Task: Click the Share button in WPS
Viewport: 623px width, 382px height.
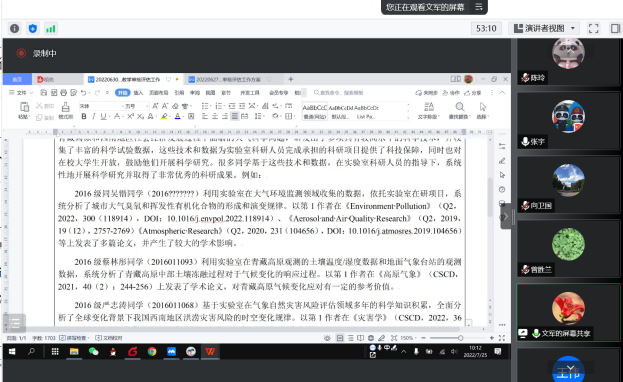Action: [x=473, y=93]
